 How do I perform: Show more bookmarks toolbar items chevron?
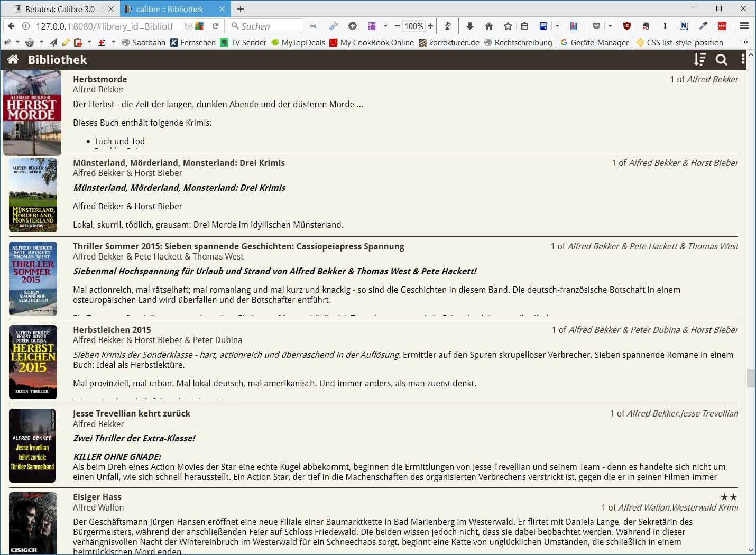(x=745, y=42)
